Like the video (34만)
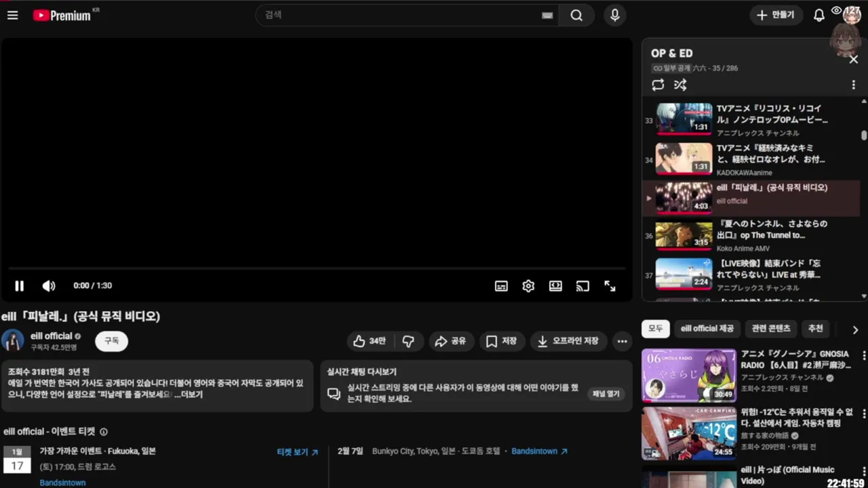This screenshot has width=868, height=488. pos(370,342)
